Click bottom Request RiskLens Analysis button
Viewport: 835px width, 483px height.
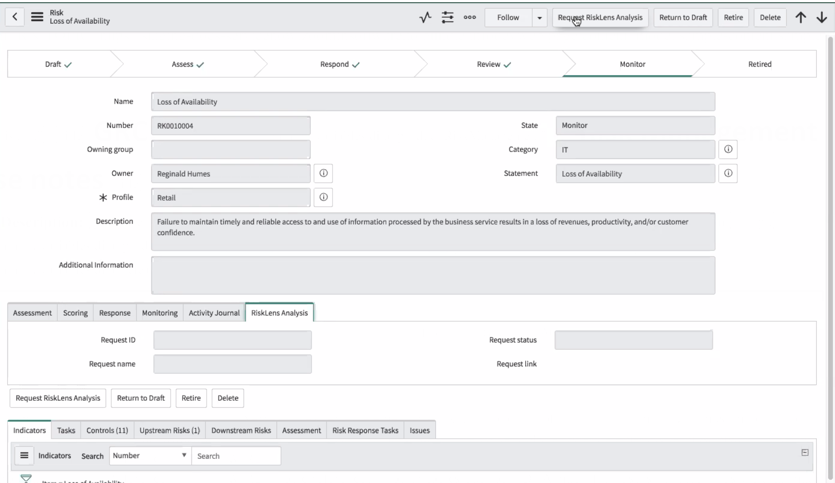[x=58, y=398]
